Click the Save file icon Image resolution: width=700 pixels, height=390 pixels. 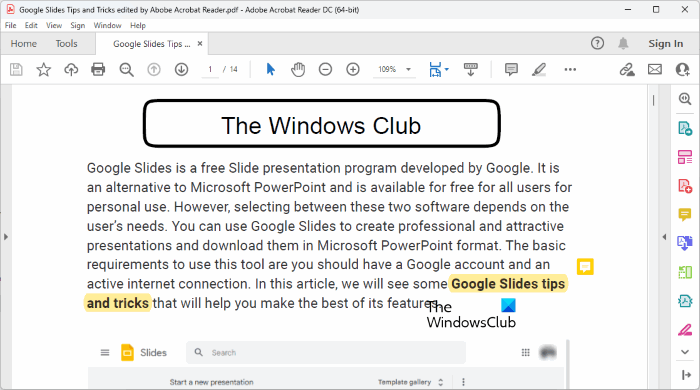[x=16, y=69]
